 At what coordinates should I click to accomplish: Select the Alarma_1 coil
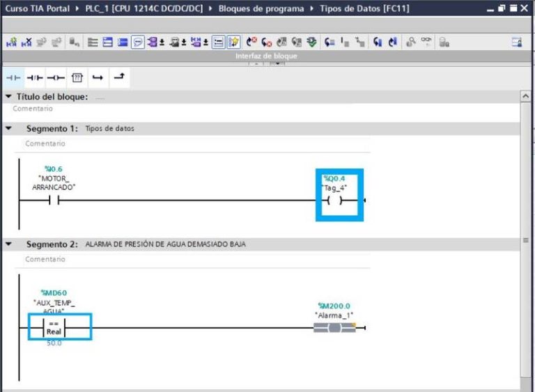pos(334,328)
